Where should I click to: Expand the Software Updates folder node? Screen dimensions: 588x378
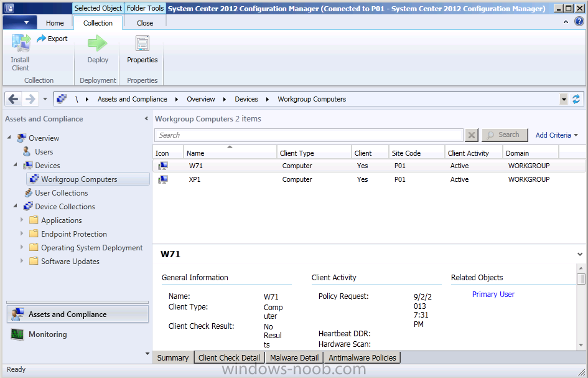coord(21,260)
